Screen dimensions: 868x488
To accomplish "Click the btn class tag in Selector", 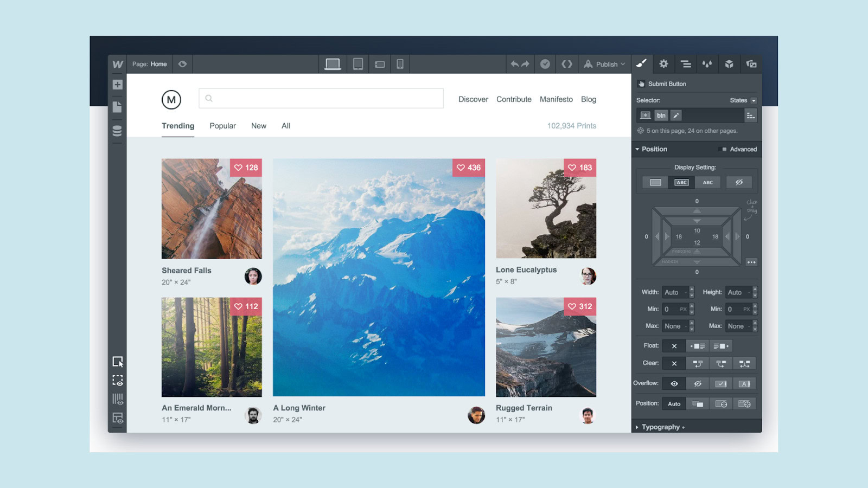I will pyautogui.click(x=661, y=115).
